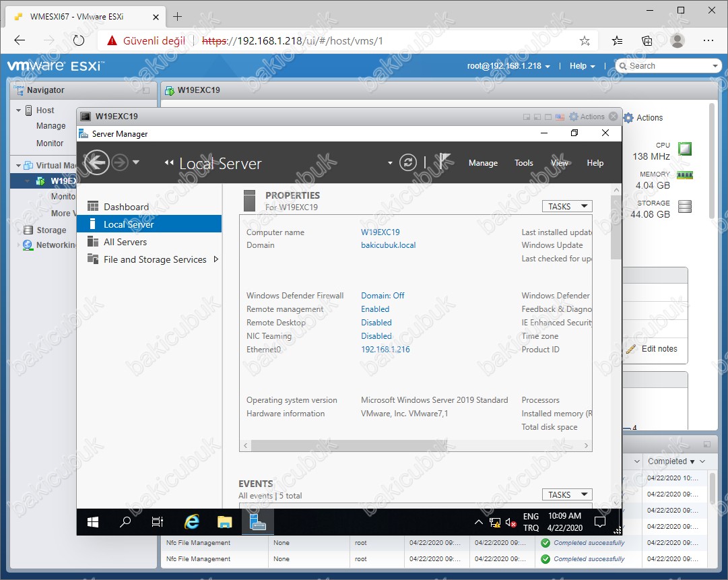This screenshot has height=580, width=728.
Task: Open the PROPERTIES TASKS dropdown
Action: pos(567,206)
